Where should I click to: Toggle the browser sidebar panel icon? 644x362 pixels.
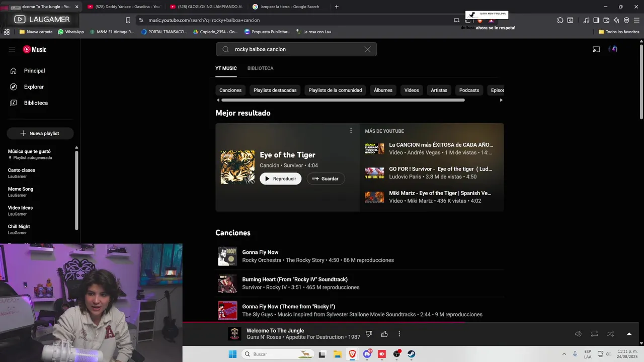(596, 20)
